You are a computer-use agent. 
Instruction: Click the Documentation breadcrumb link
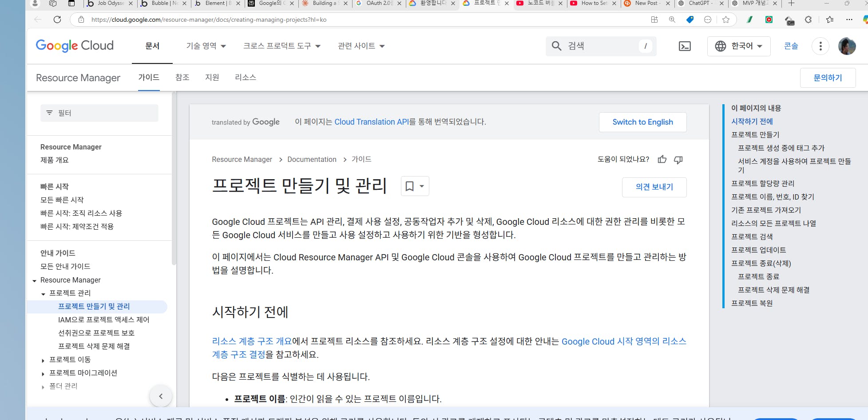click(x=312, y=160)
